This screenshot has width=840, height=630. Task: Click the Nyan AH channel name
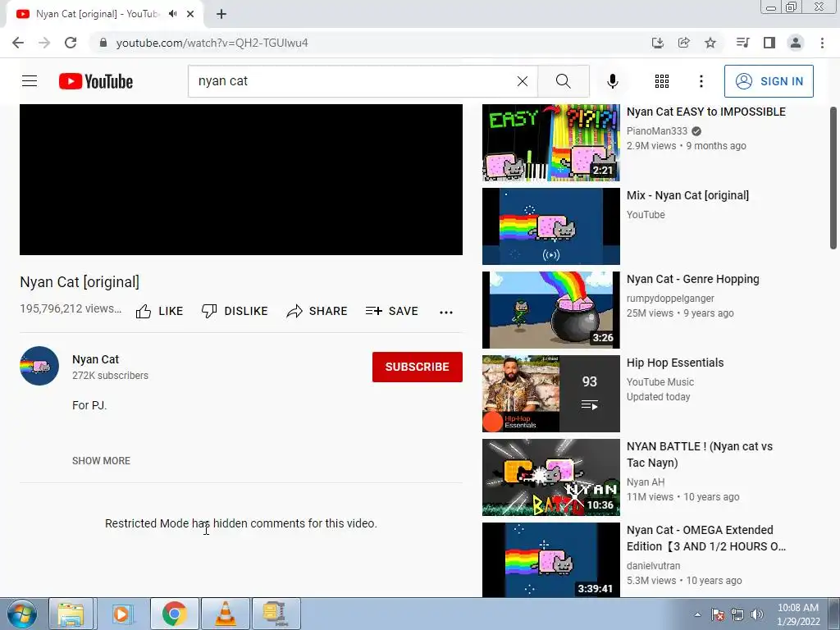pyautogui.click(x=646, y=482)
